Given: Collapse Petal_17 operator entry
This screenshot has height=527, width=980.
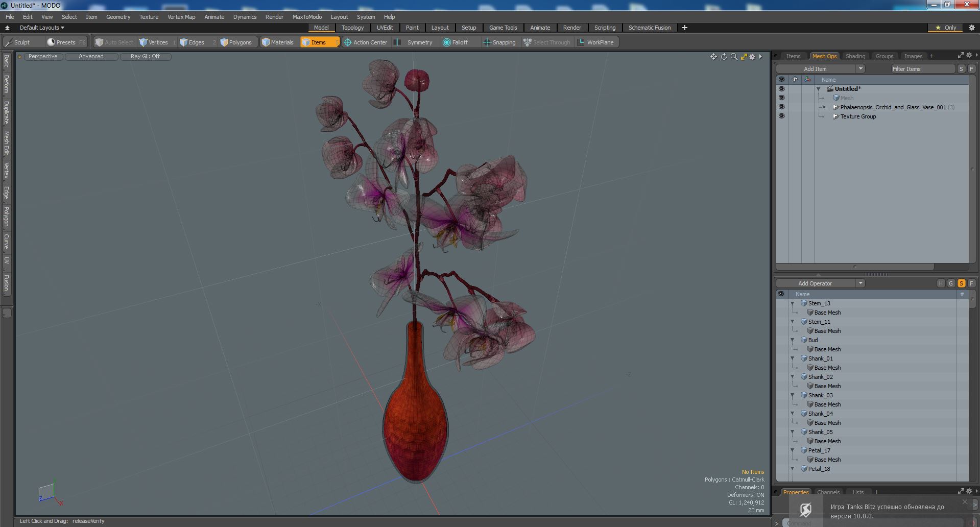Looking at the screenshot, I should click(793, 450).
